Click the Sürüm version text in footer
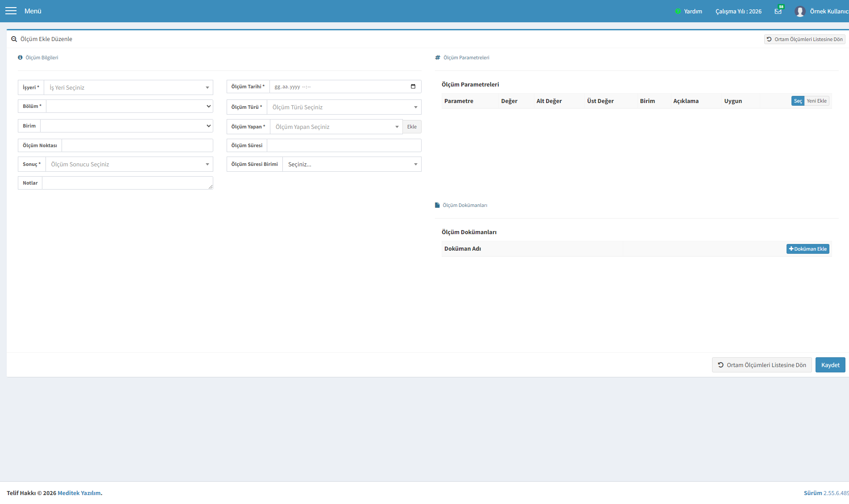 click(x=826, y=493)
